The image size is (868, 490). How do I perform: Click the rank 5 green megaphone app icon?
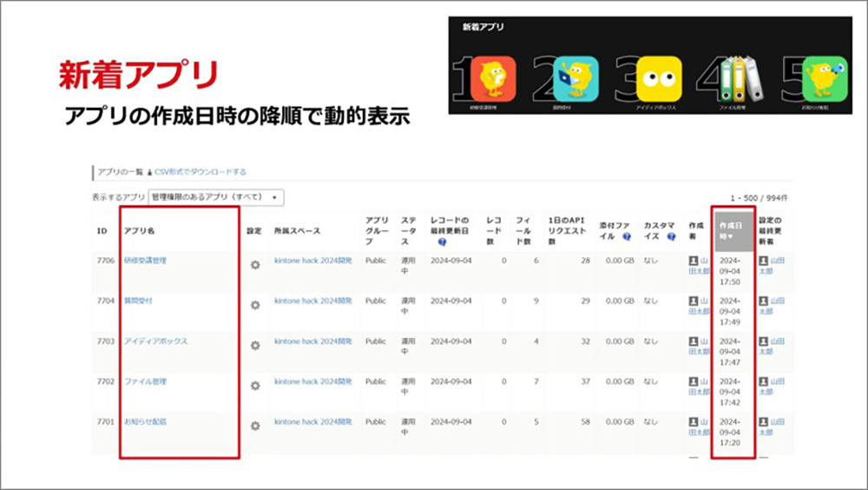tap(824, 79)
